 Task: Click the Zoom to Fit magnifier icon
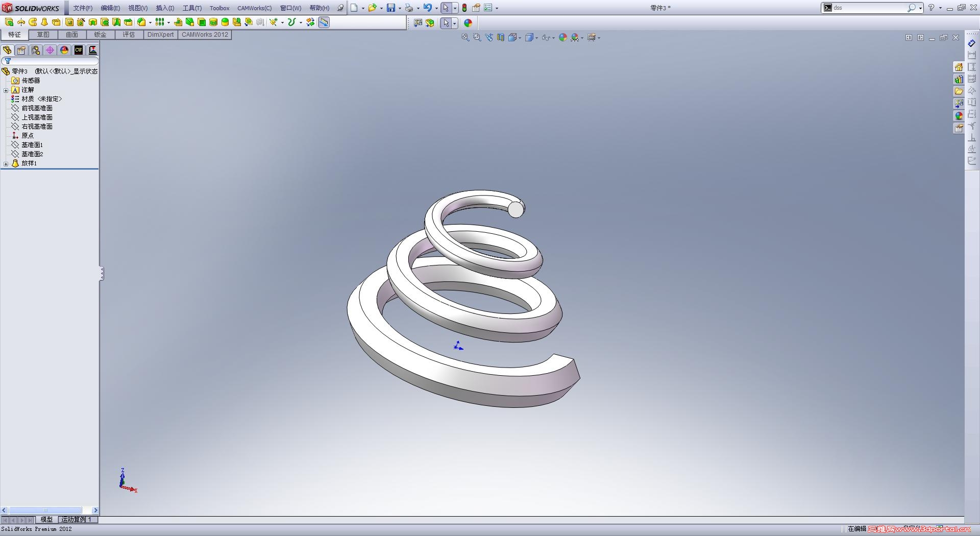pos(465,37)
